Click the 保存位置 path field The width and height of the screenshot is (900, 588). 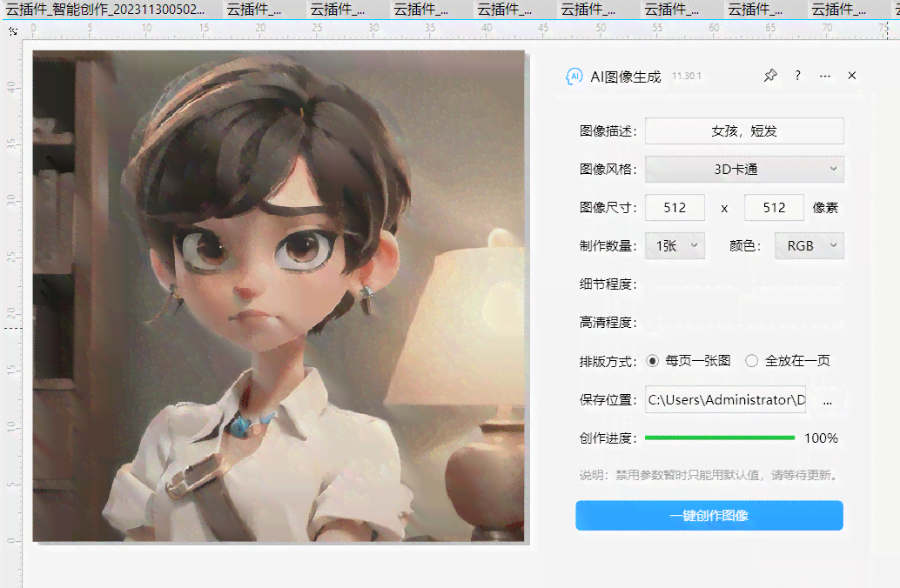tap(726, 399)
